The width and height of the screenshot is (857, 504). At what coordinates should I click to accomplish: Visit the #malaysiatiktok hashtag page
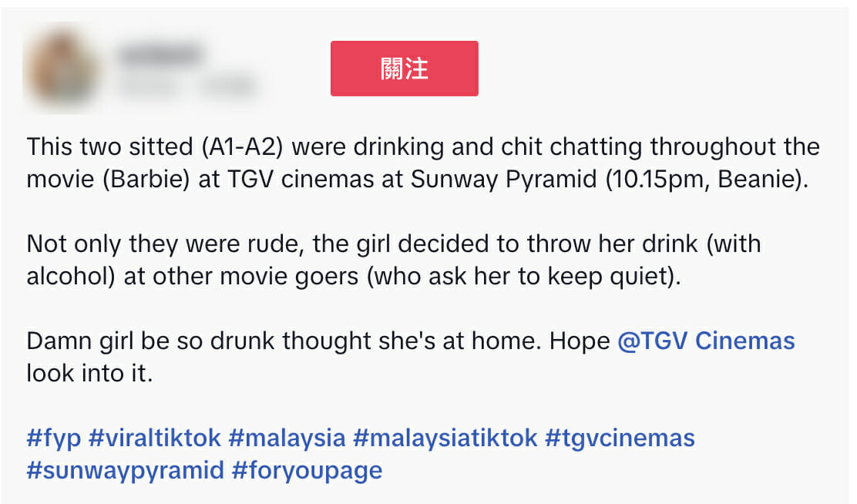pos(445,438)
